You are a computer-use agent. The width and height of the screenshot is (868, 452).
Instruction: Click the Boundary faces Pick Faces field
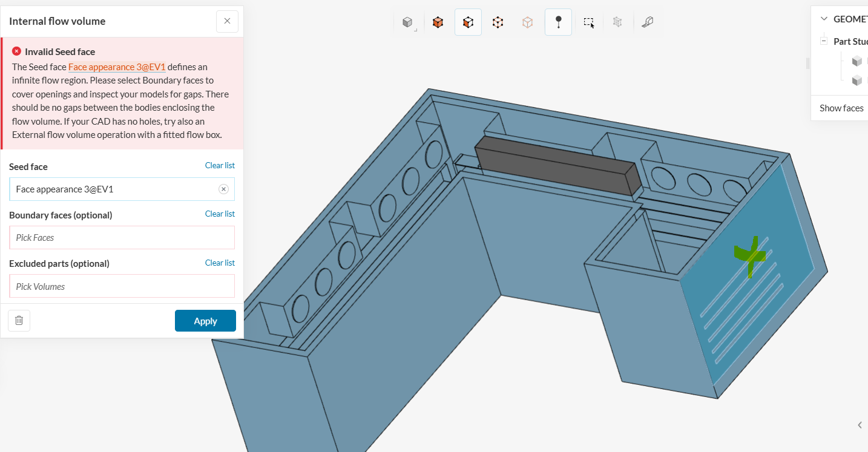122,238
